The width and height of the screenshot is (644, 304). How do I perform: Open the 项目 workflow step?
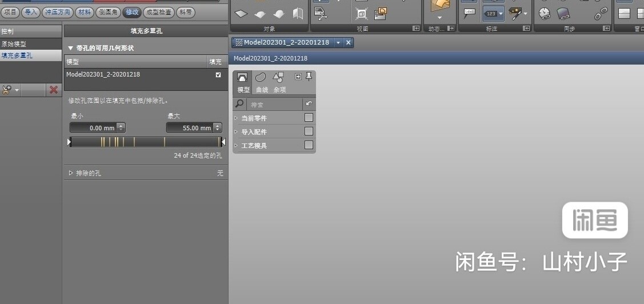pyautogui.click(x=9, y=13)
